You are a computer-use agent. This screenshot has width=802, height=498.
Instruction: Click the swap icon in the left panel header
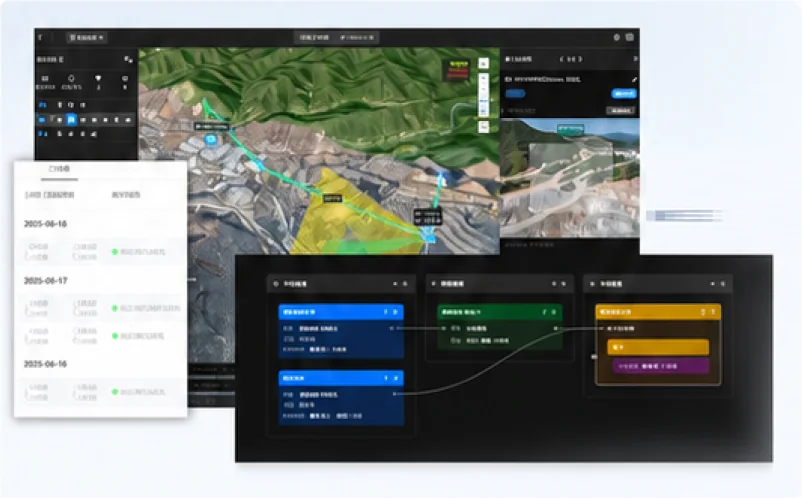(128, 59)
